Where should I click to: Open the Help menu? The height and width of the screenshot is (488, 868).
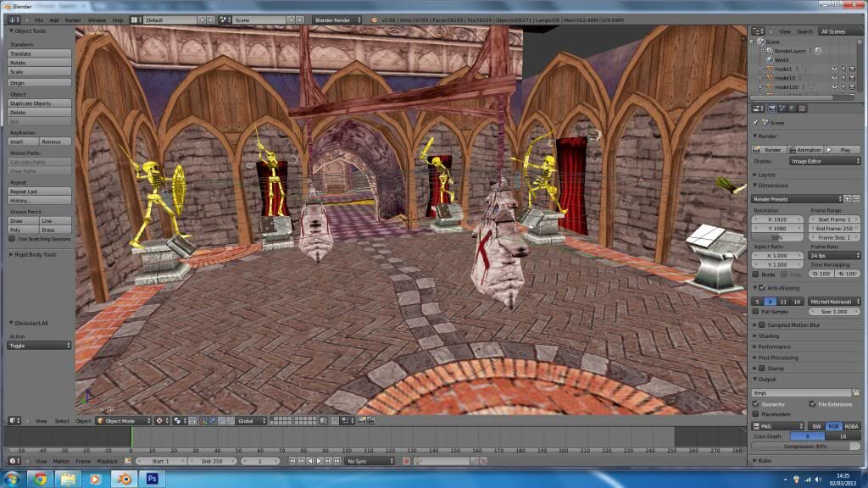pos(118,20)
